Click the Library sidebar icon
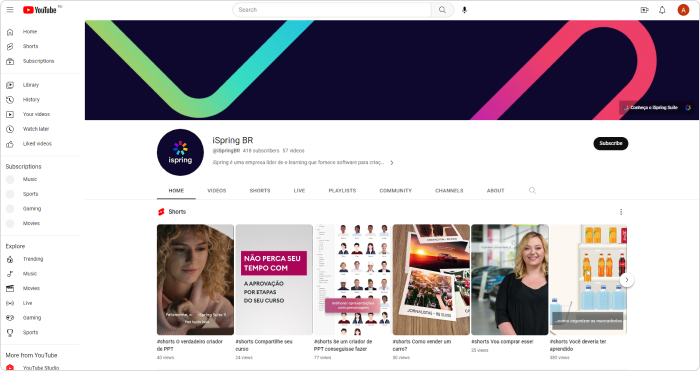 point(10,85)
